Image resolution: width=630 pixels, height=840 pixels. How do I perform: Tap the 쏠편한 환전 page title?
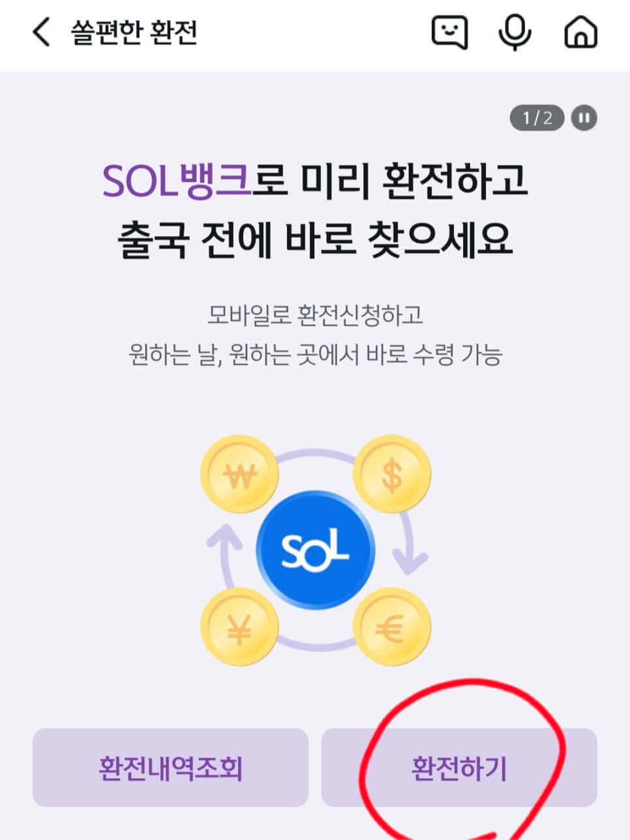click(134, 32)
